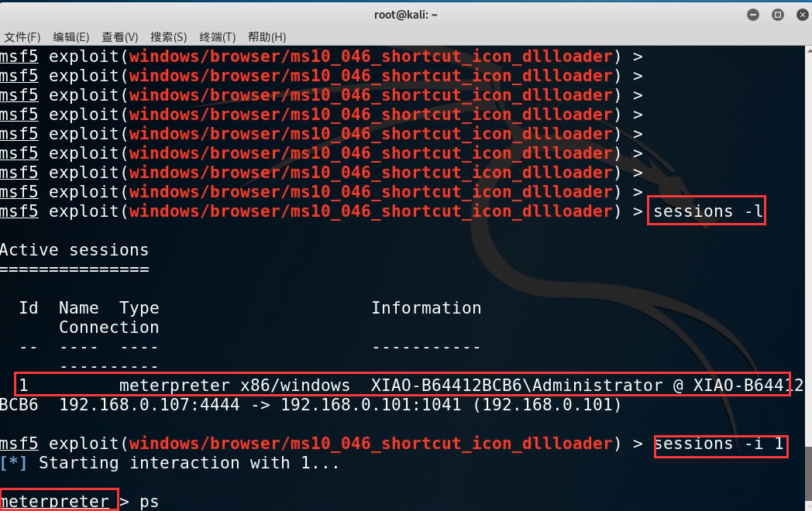Click the 'sessions -i 1' command text
Image resolution: width=812 pixels, height=511 pixels.
coord(719,444)
